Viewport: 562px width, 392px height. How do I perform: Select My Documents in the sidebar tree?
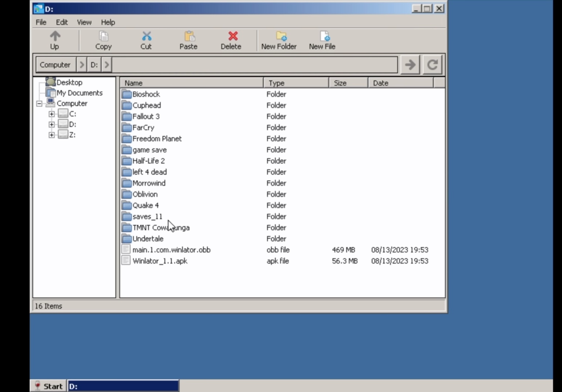pyautogui.click(x=79, y=93)
